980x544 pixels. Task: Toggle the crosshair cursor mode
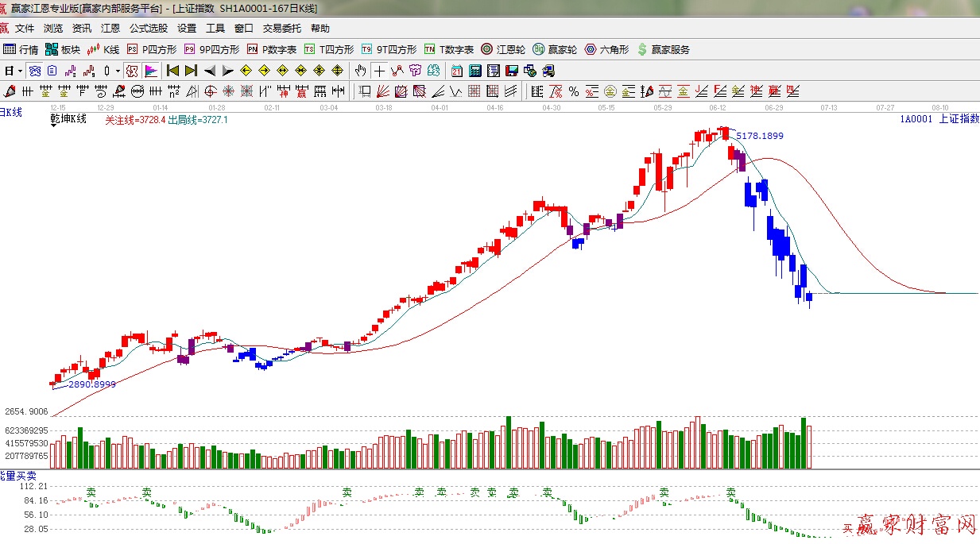pyautogui.click(x=380, y=71)
